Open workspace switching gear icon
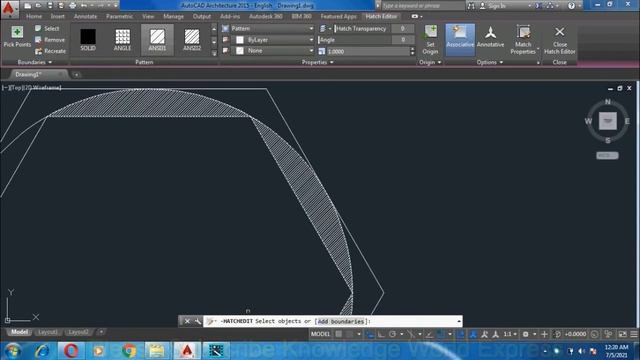This screenshot has height=360, width=640. [526, 334]
